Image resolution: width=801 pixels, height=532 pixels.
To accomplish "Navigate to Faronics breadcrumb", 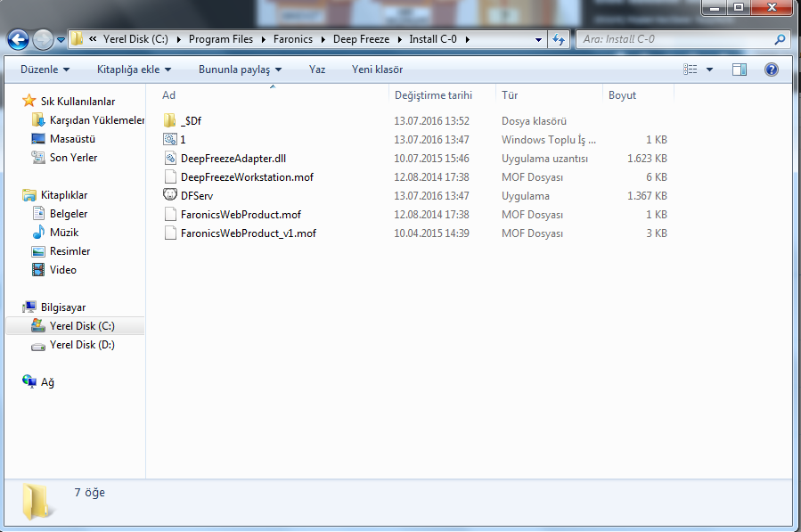I will point(293,39).
